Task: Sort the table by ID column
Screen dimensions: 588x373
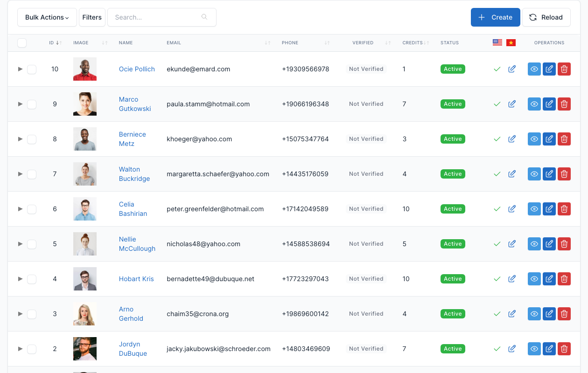Action: (x=55, y=43)
